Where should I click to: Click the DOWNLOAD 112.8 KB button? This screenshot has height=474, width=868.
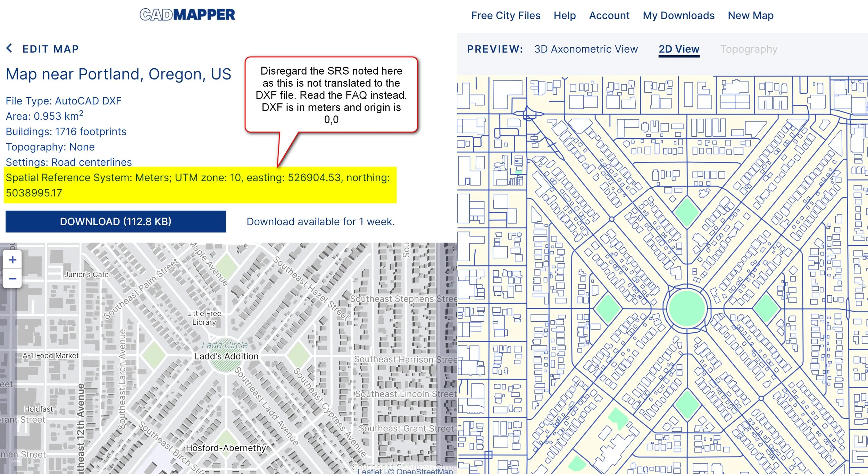pos(116,221)
